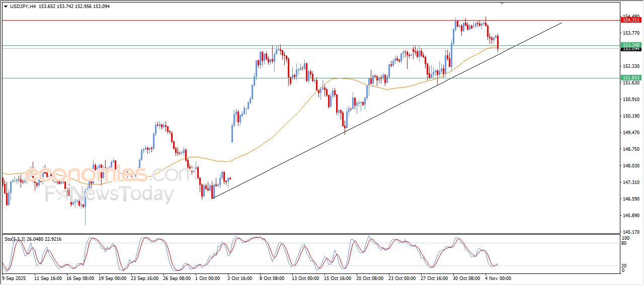Select the red 154.311 price label

pyautogui.click(x=631, y=20)
